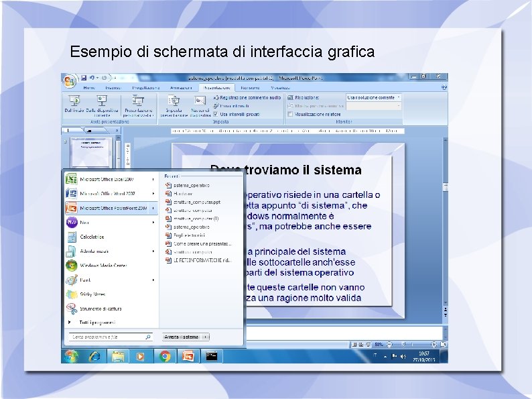Image resolution: width=532 pixels, height=399 pixels.
Task: Click the Action Center flag tray icon
Action: [394, 357]
